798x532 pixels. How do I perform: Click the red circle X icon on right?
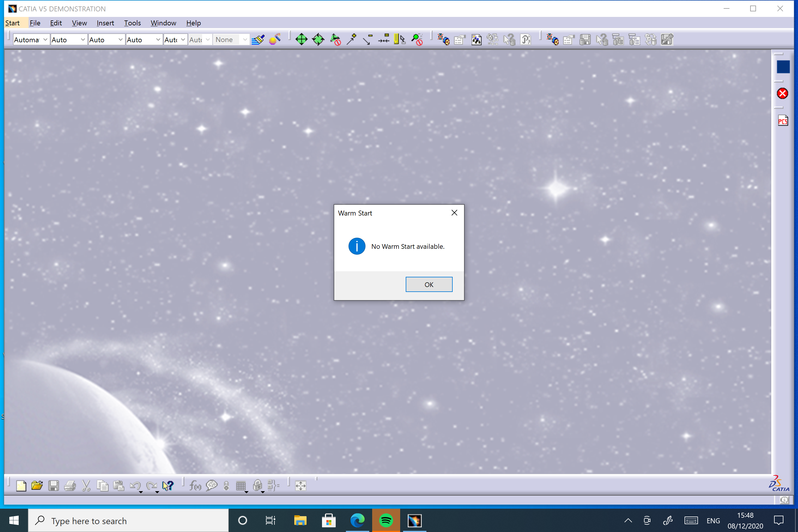coord(782,93)
